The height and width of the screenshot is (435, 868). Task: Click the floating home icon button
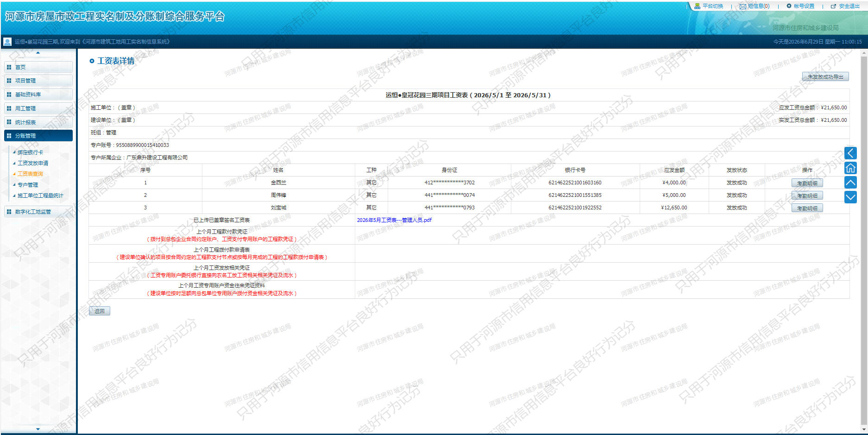pos(850,168)
